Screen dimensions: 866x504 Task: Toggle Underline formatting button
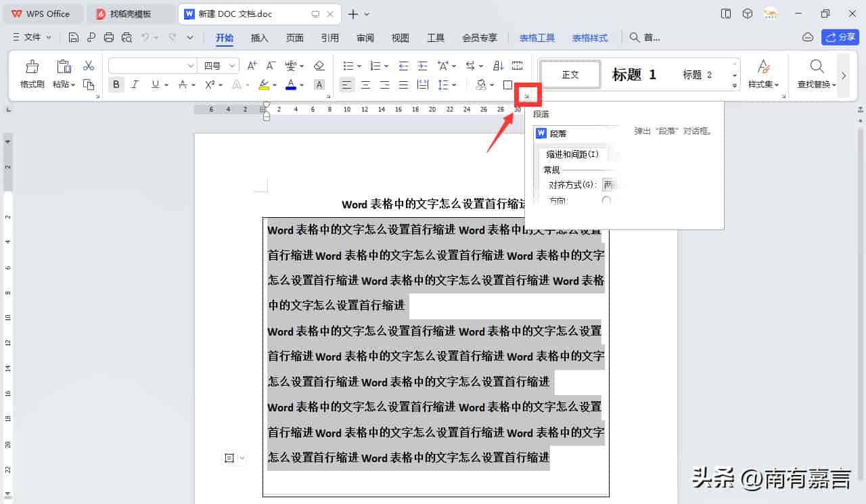click(x=156, y=85)
